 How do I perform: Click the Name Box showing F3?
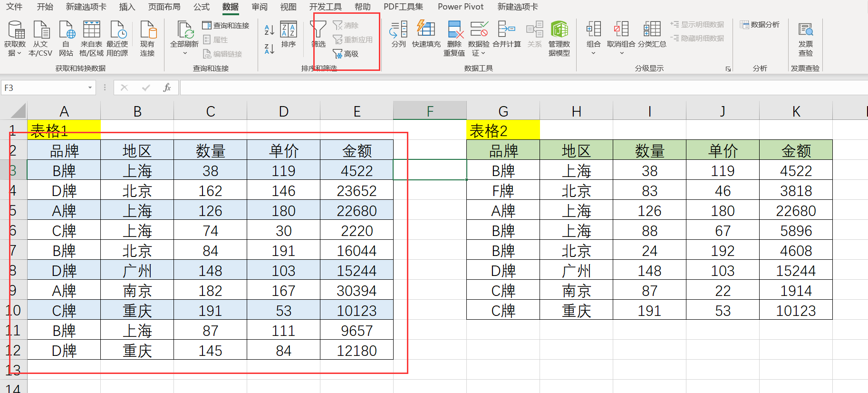pos(43,88)
